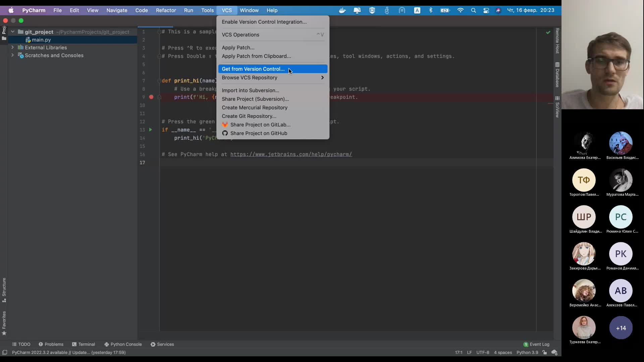Collapse the git_project tree node

tap(12, 32)
